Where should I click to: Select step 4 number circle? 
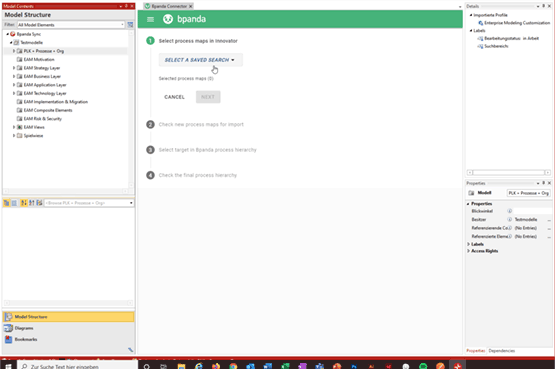[150, 175]
